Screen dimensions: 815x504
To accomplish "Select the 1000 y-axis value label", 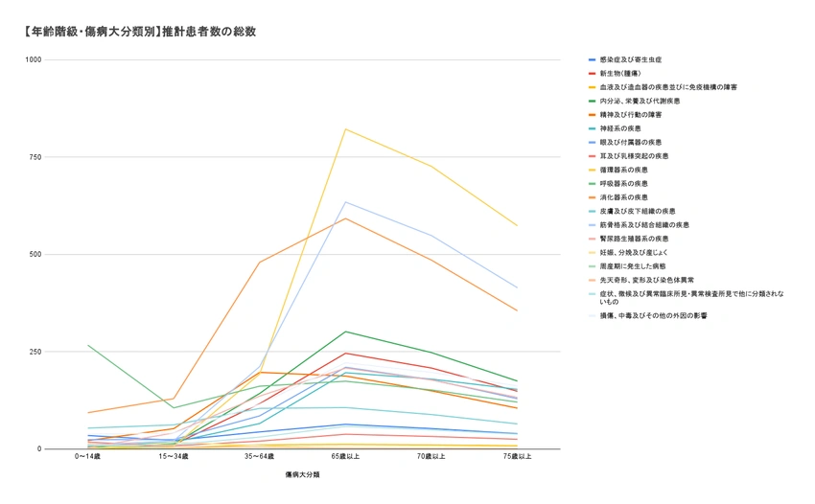I will [x=34, y=60].
